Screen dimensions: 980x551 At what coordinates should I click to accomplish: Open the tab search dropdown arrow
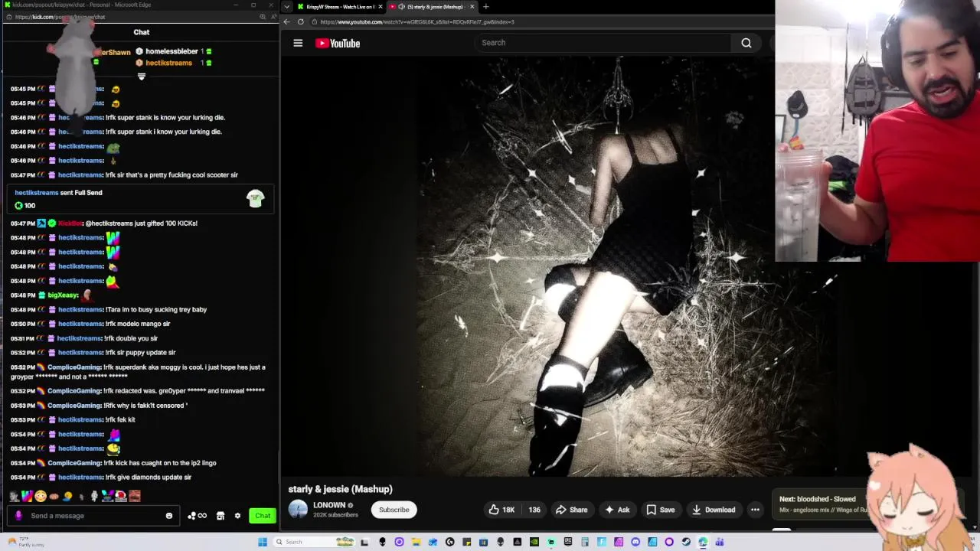[x=286, y=7]
